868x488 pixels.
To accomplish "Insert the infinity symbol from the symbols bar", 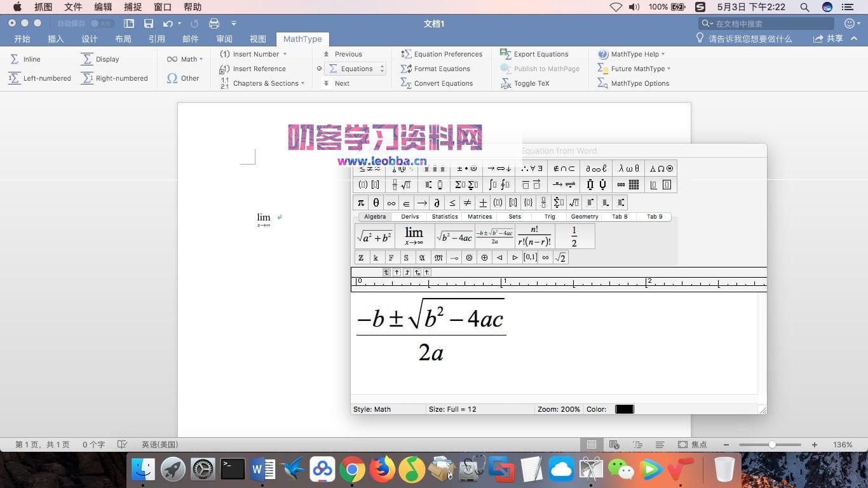I will pyautogui.click(x=390, y=202).
